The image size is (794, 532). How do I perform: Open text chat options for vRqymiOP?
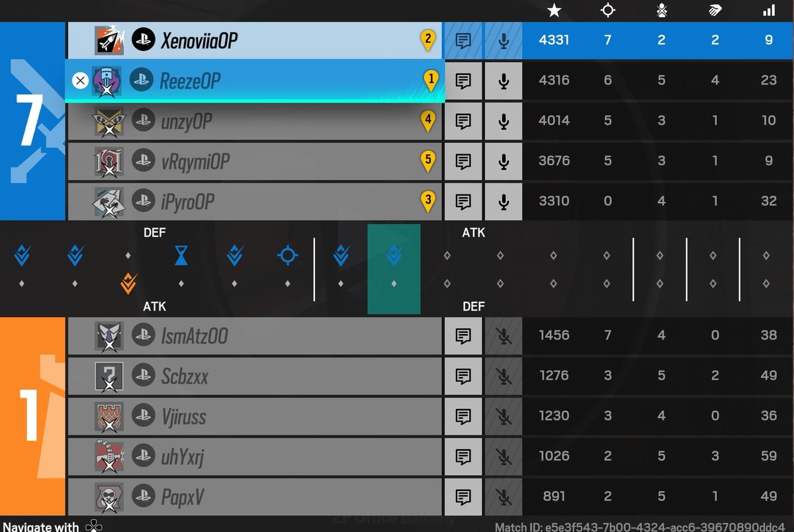tap(463, 161)
